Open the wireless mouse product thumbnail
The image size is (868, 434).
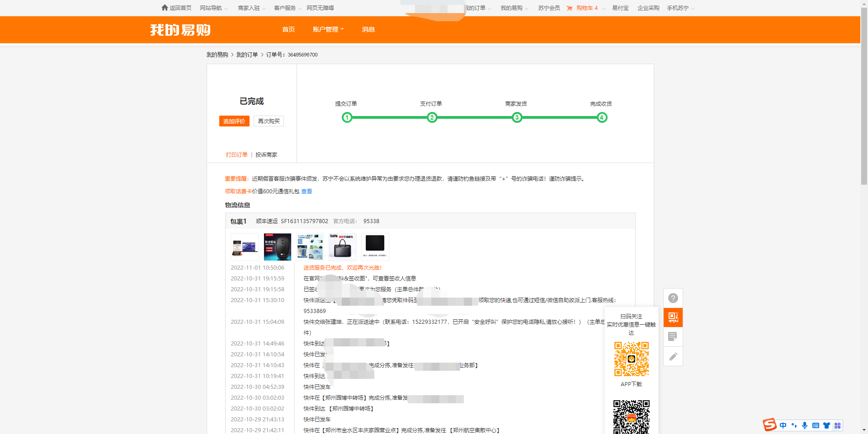(x=278, y=247)
